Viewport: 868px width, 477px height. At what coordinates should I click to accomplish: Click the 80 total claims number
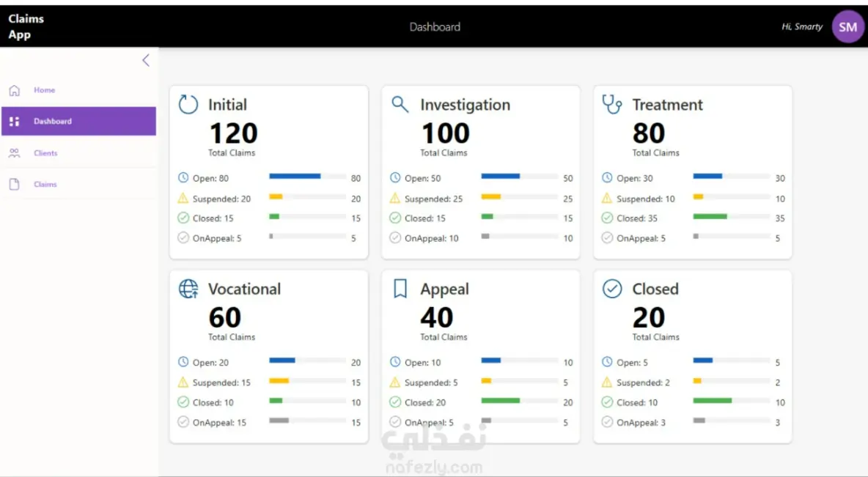[649, 133]
